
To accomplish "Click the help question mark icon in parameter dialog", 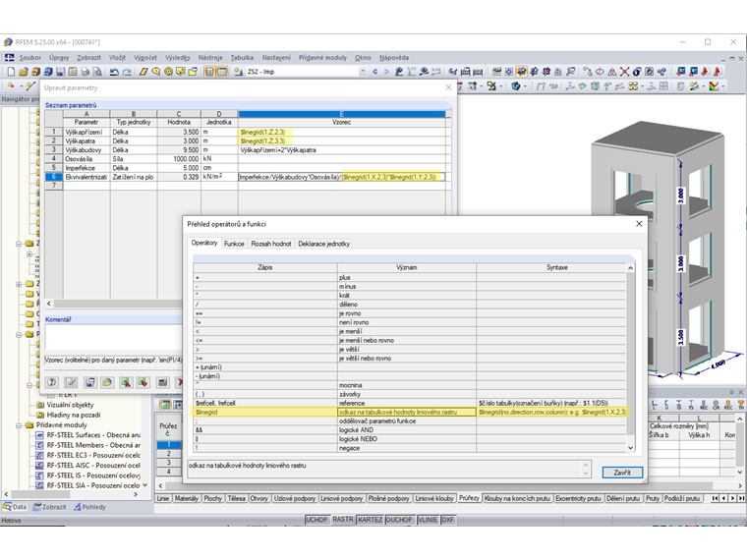I will (x=52, y=382).
